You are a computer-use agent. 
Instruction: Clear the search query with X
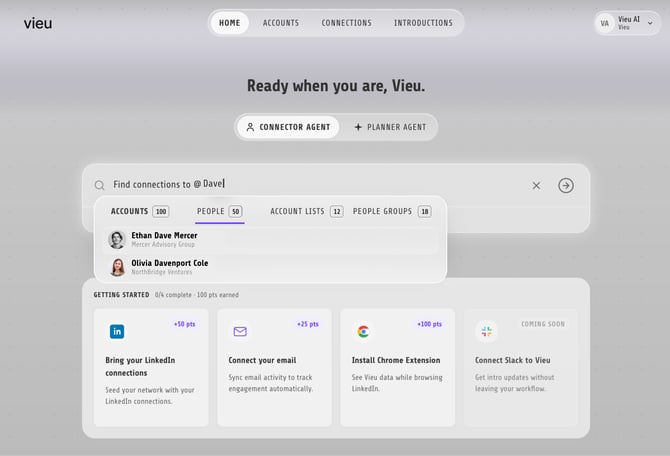coord(536,185)
